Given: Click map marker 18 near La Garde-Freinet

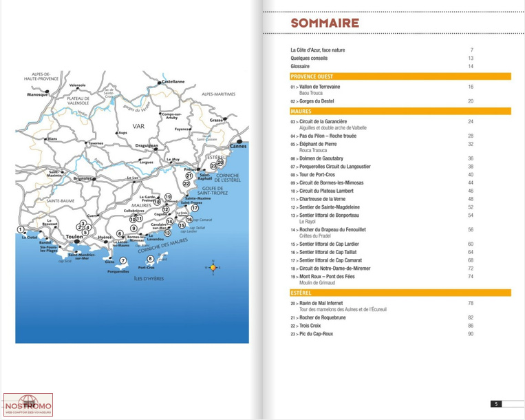Looking at the screenshot, I should pos(157,202).
